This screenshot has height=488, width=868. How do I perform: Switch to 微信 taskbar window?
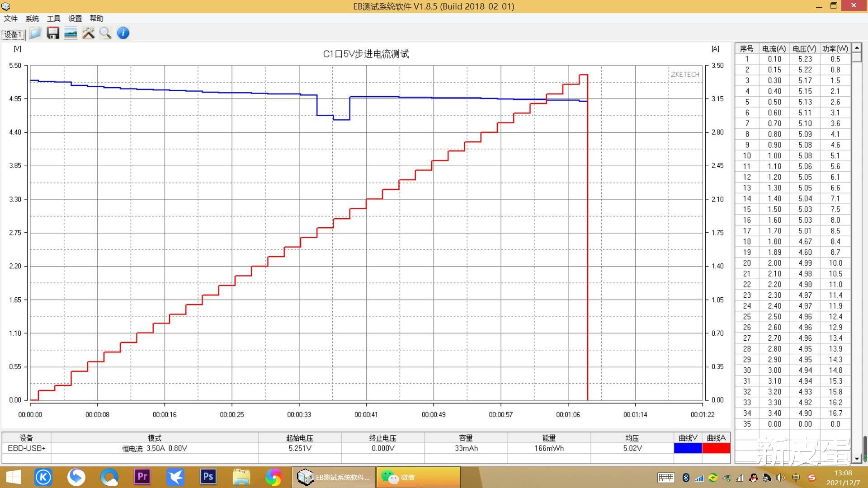[x=418, y=477]
